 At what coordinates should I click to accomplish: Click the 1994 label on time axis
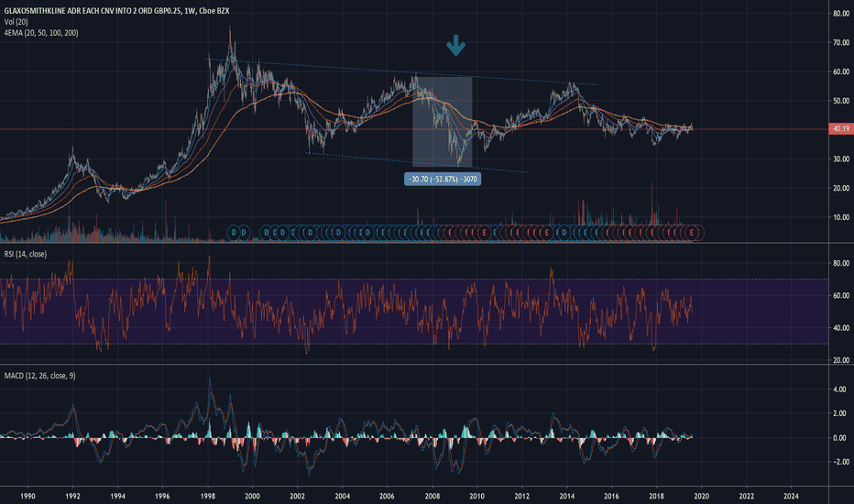coord(117,496)
